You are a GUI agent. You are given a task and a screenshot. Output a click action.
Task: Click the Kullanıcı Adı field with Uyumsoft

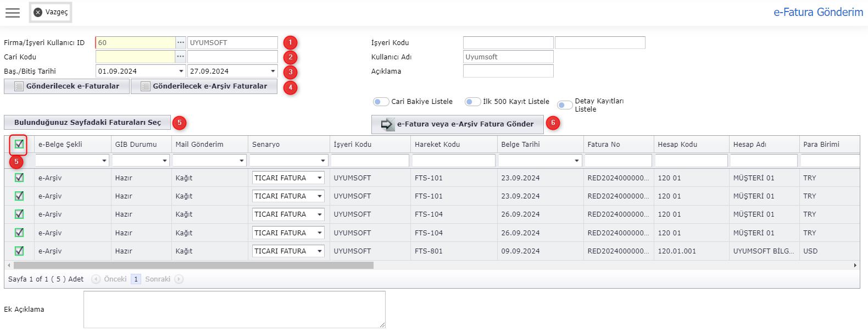tap(508, 57)
